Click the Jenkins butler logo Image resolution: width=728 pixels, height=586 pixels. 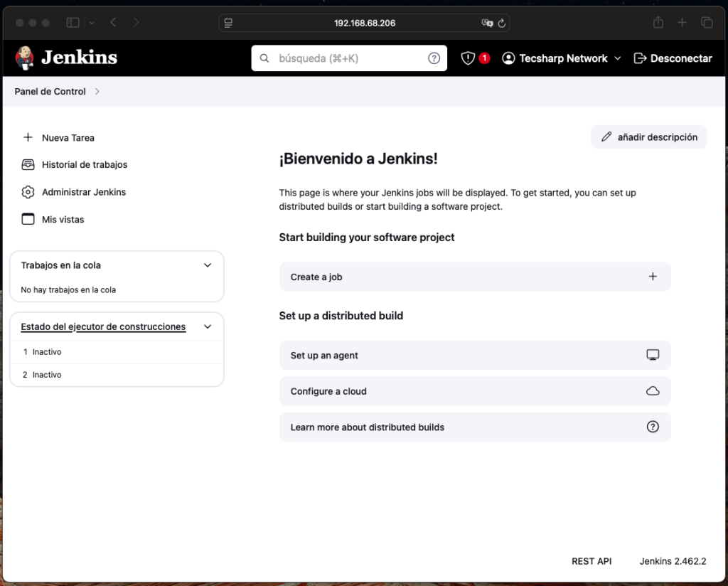coord(25,58)
